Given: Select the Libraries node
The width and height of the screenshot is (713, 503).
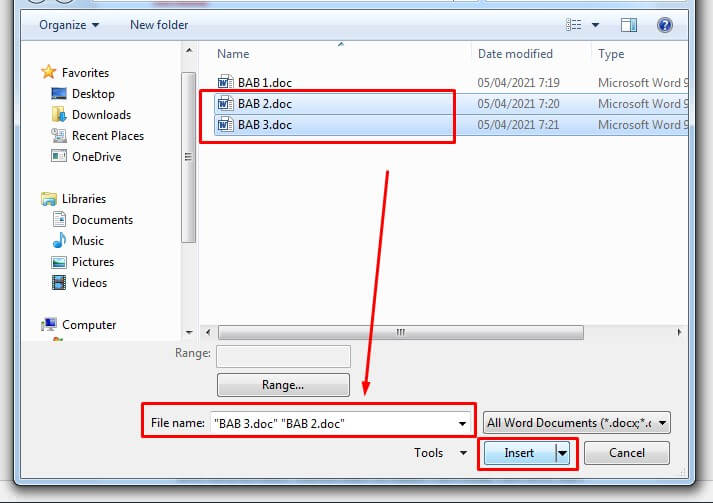Looking at the screenshot, I should [84, 199].
